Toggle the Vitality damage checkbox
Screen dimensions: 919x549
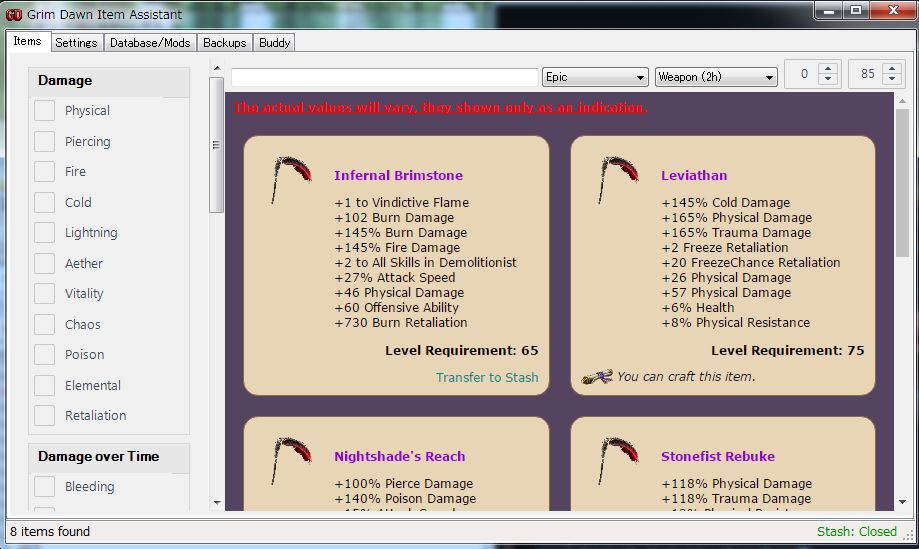45,294
